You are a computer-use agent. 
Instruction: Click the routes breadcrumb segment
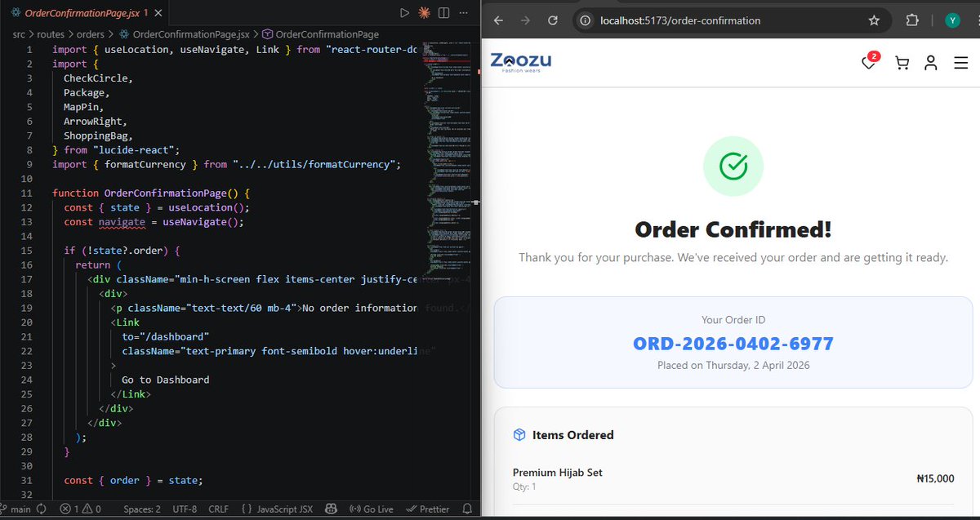click(51, 34)
